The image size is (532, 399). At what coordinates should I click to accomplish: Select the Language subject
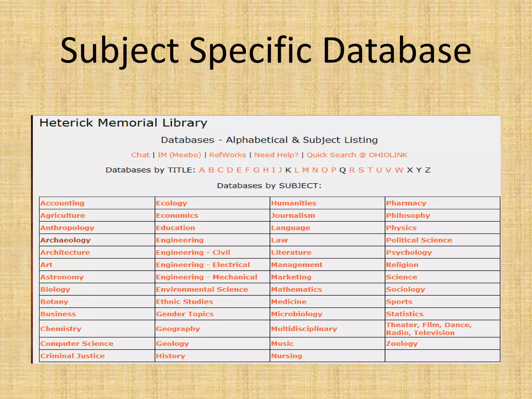point(290,228)
